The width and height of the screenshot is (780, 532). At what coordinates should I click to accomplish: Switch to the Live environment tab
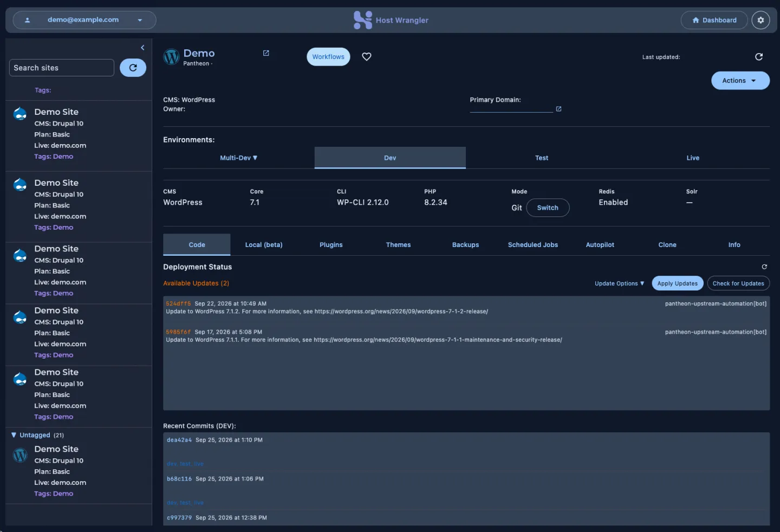[693, 158]
